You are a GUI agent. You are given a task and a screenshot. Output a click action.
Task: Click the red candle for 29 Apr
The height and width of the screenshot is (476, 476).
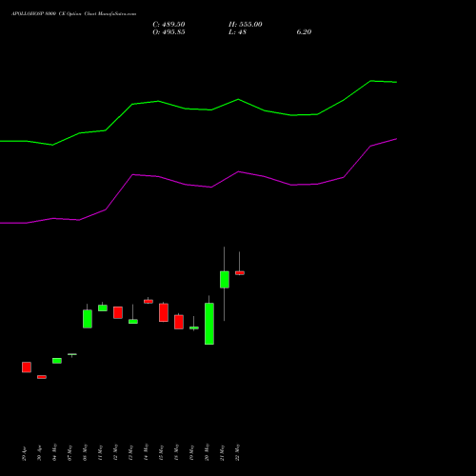[x=27, y=367]
